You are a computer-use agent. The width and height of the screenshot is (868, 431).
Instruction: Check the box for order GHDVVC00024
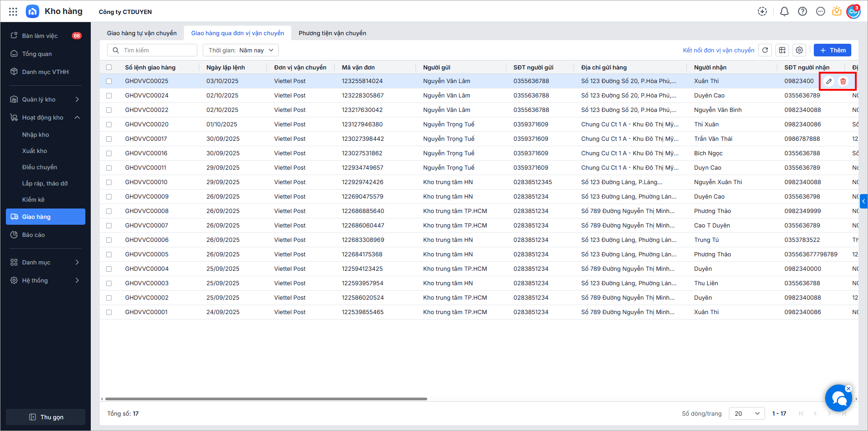[x=109, y=96]
